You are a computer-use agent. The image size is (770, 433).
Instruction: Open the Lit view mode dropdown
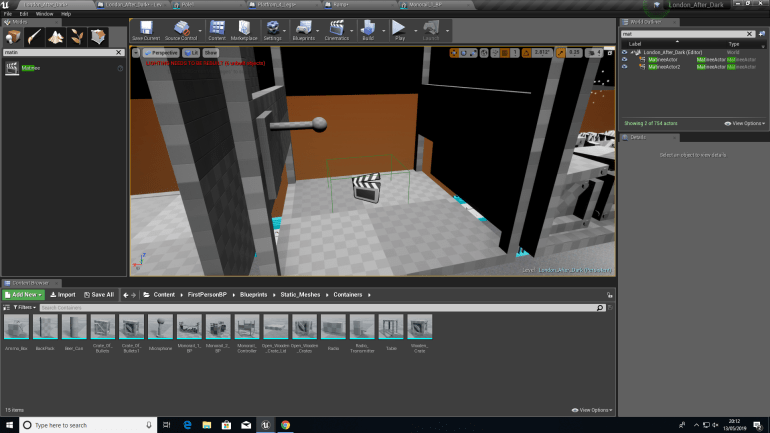pos(191,53)
